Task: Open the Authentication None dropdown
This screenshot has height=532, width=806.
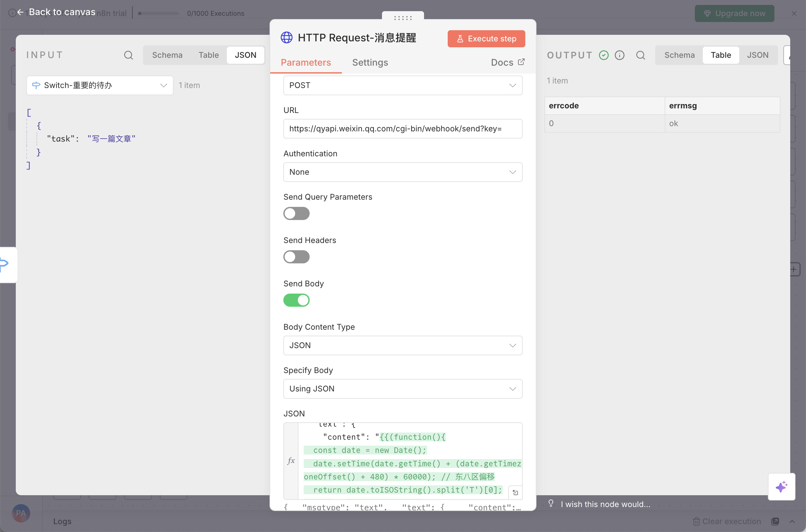Action: coord(403,172)
